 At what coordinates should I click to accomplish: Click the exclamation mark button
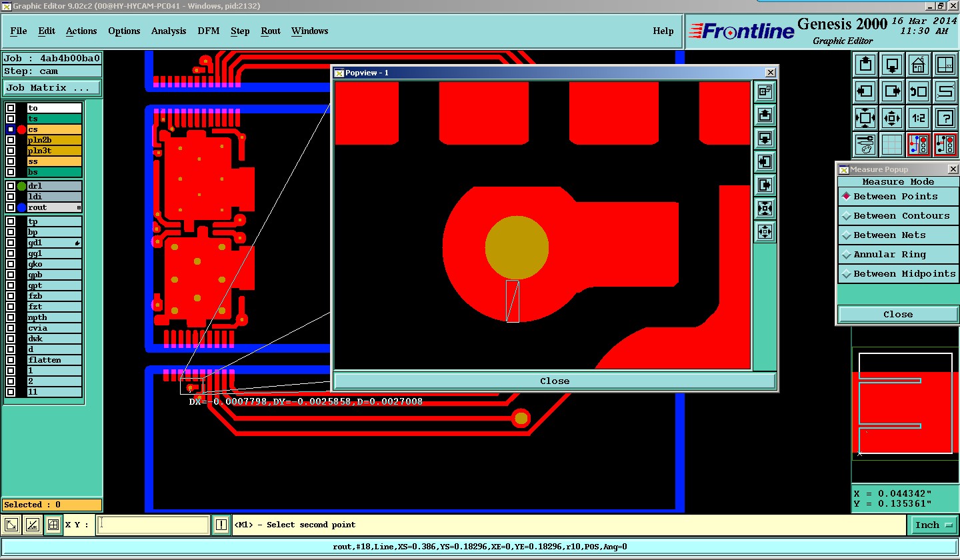(x=221, y=525)
